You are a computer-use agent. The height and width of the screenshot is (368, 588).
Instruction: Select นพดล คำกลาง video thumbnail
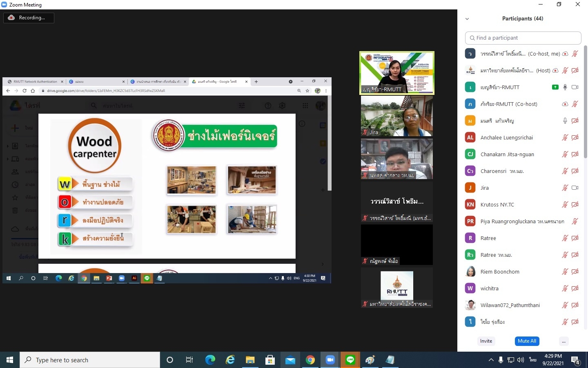397,159
